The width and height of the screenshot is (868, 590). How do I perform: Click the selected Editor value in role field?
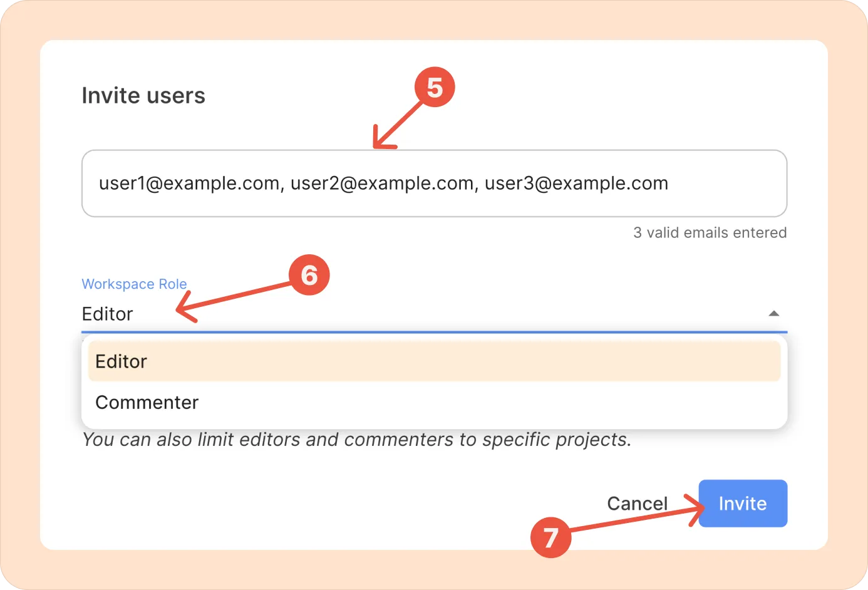[x=108, y=314]
